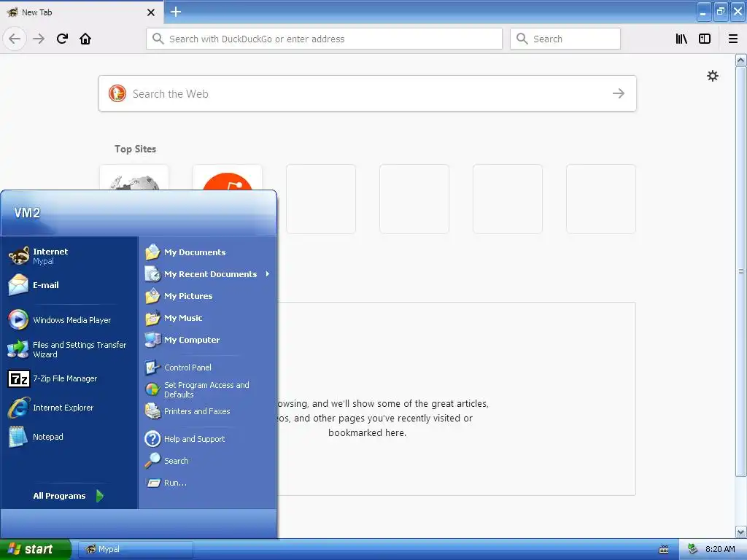This screenshot has height=560, width=747.
Task: Open new tab page settings gear
Action: [712, 76]
